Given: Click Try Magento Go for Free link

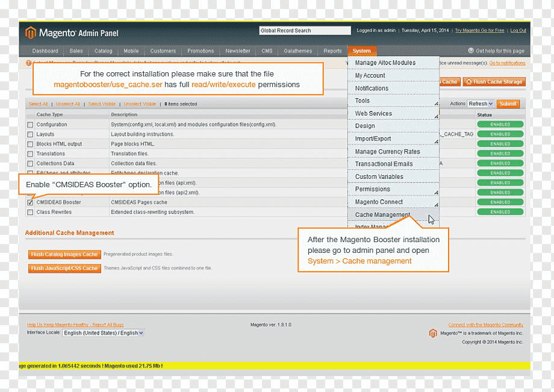Looking at the screenshot, I should 479,30.
